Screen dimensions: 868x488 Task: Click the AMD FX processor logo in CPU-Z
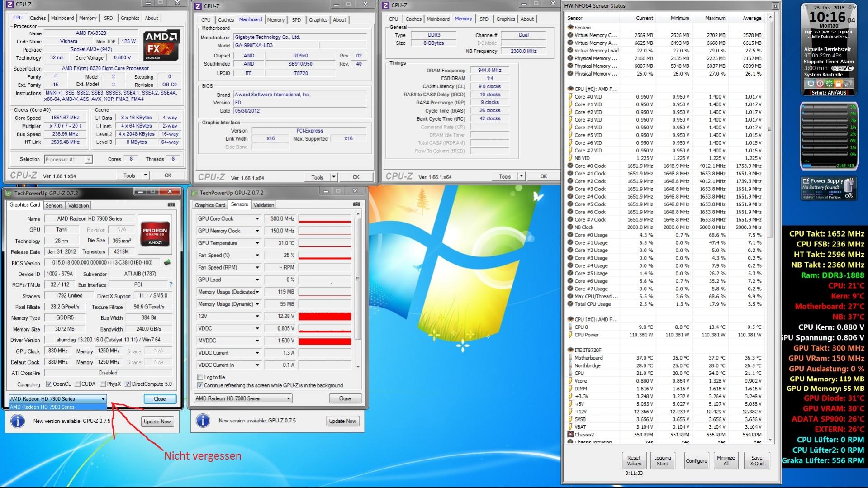[x=161, y=45]
